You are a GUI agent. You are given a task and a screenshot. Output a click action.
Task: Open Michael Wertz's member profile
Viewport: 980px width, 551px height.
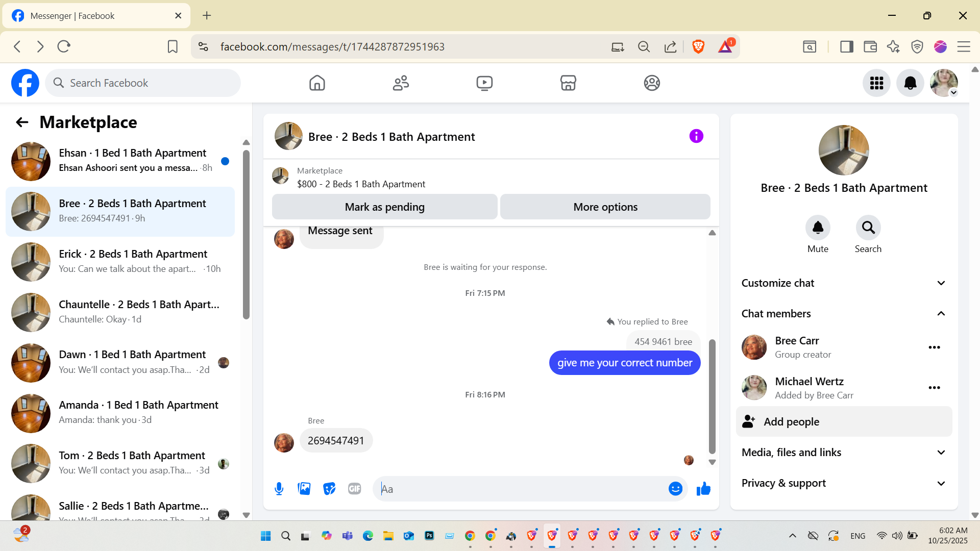[x=809, y=382]
